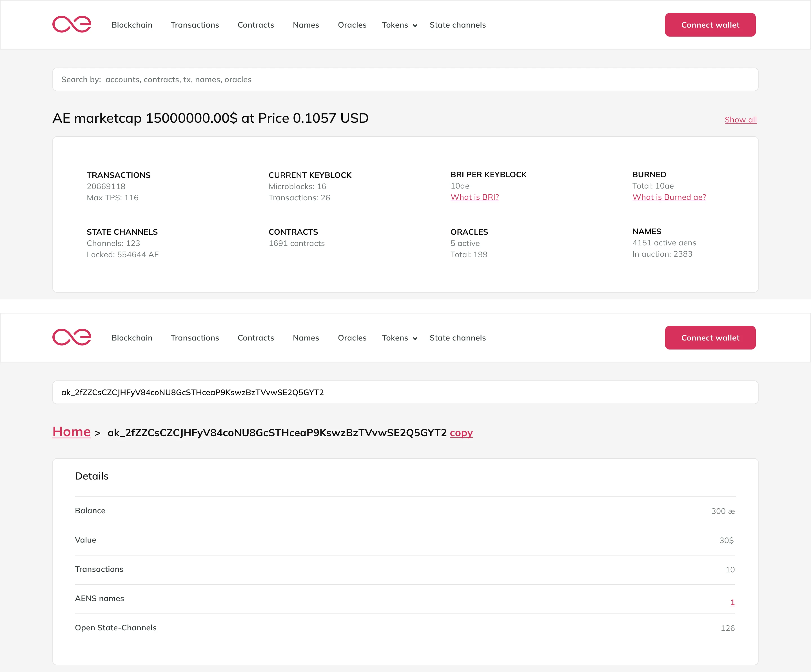Click the 'Channels: 123' text
This screenshot has width=811, height=672.
[x=113, y=243]
